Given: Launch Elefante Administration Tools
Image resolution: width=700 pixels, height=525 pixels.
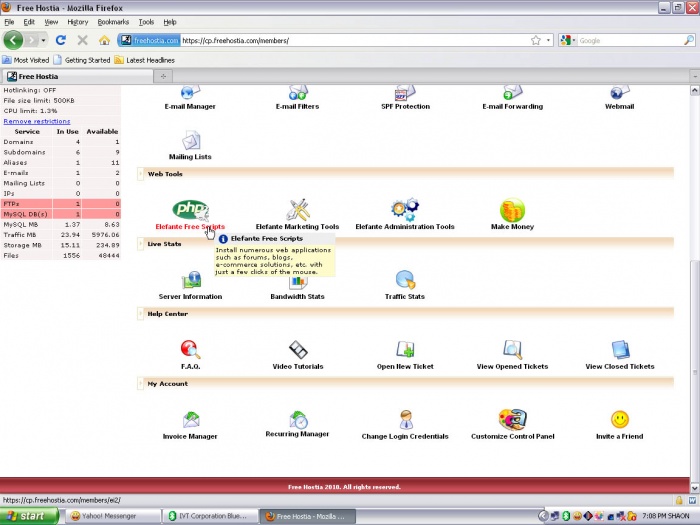Looking at the screenshot, I should point(404,209).
